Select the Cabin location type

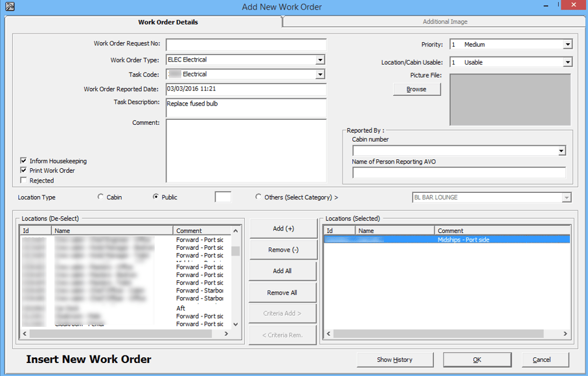click(x=101, y=197)
